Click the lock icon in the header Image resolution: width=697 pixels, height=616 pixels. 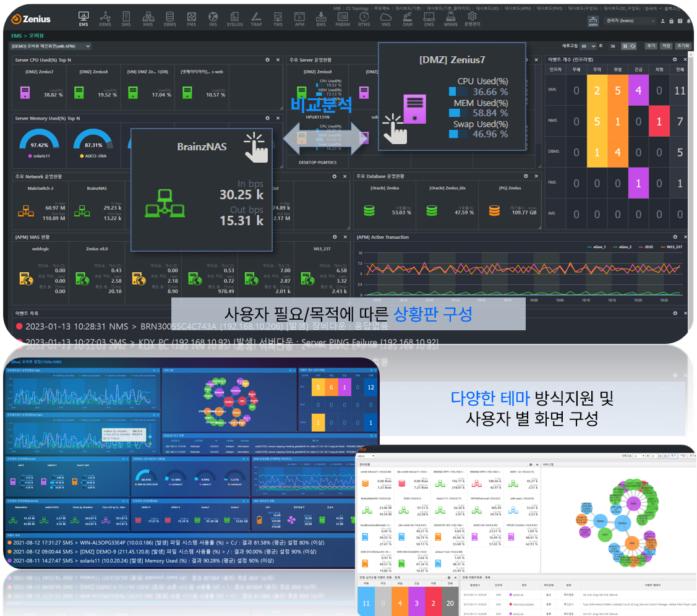pos(671,21)
